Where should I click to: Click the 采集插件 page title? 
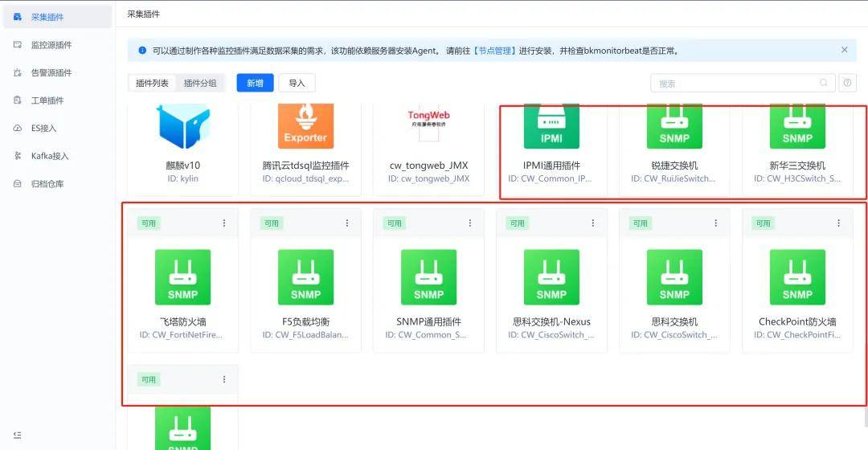[143, 14]
